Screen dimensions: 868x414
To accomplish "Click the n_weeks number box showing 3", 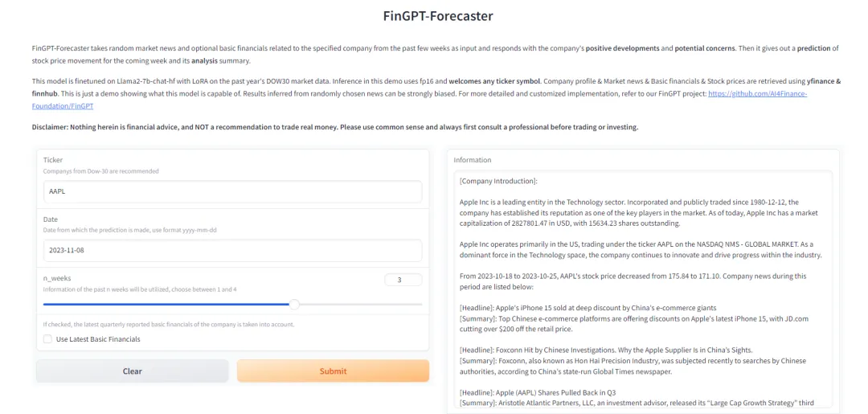I will click(x=403, y=280).
